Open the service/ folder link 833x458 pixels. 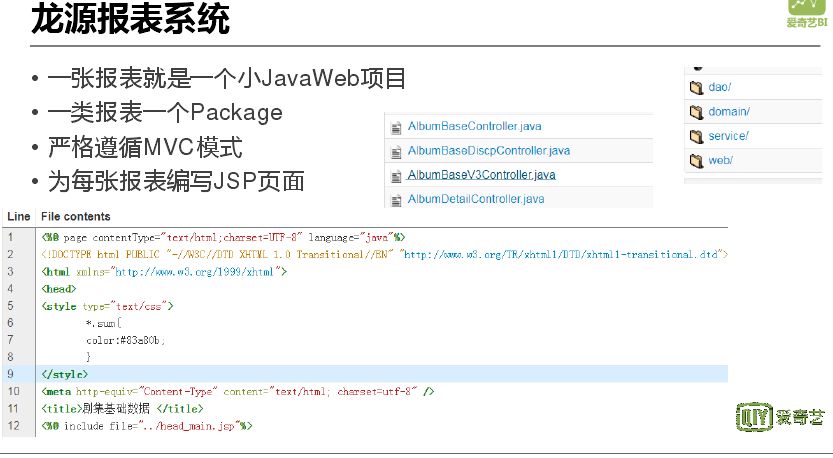tap(728, 136)
